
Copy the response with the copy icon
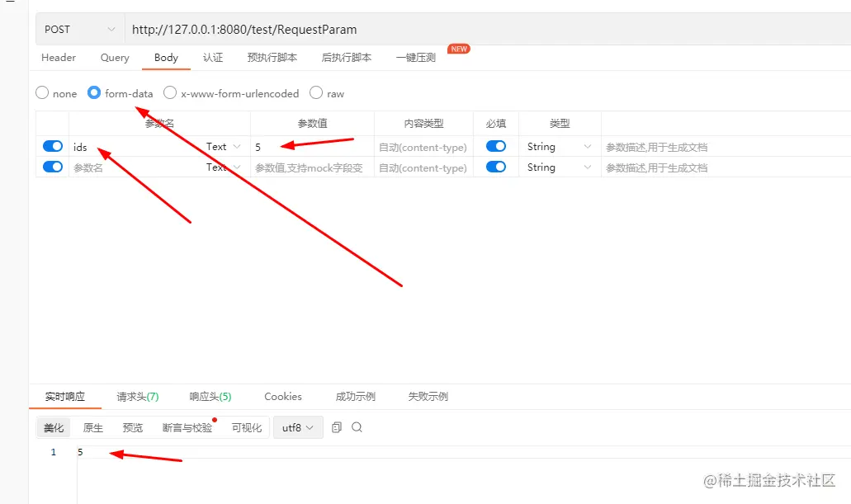coord(337,427)
